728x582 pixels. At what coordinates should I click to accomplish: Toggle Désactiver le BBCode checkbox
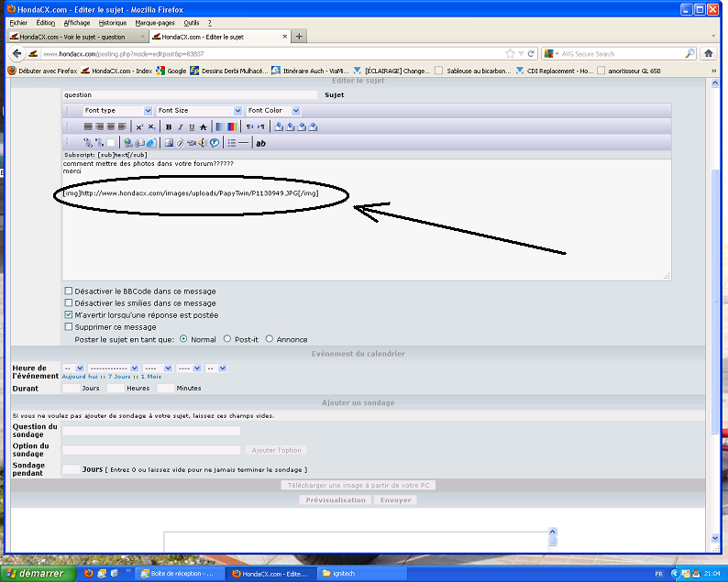tap(69, 291)
